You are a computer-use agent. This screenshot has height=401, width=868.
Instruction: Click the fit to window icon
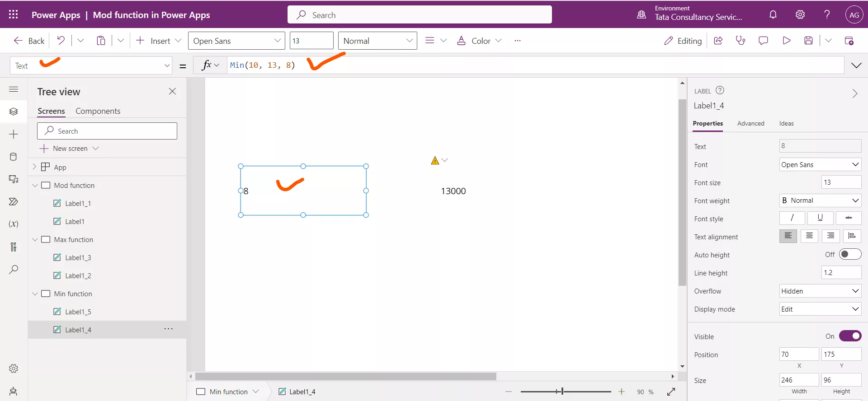coord(671,392)
